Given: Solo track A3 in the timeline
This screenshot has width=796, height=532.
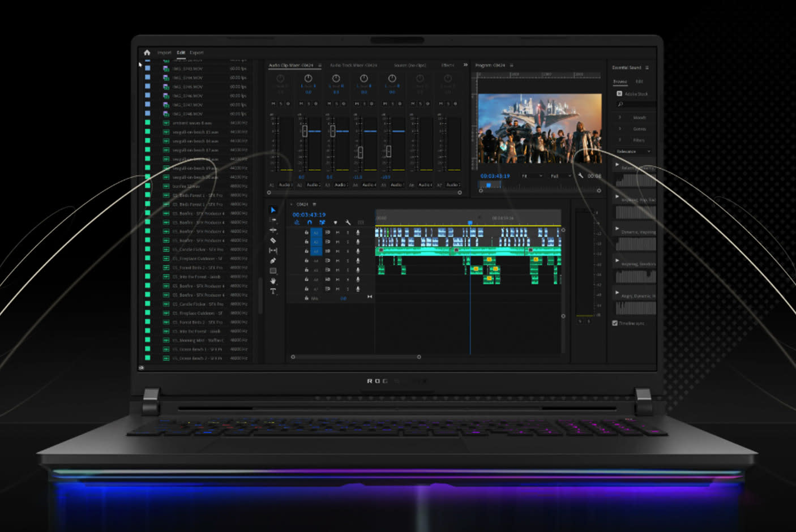Looking at the screenshot, I should (348, 251).
